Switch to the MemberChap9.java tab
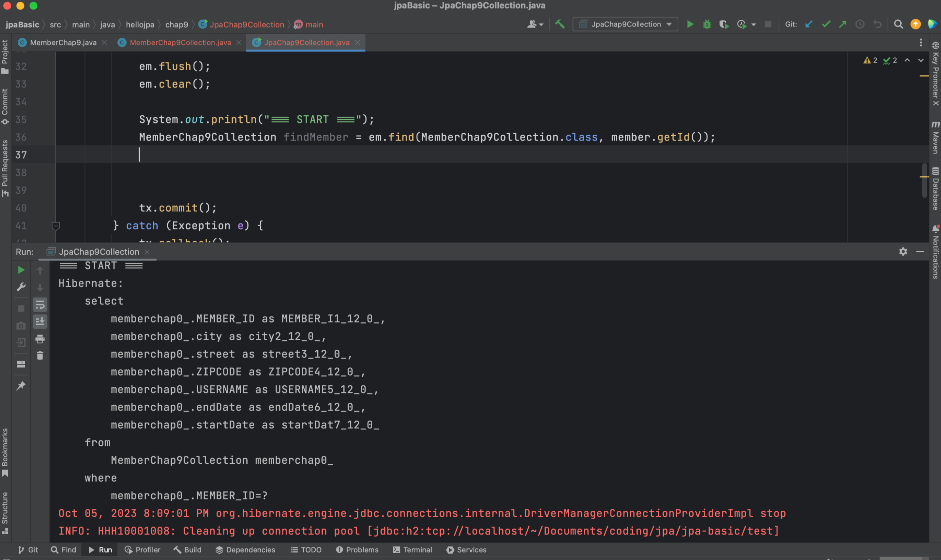The width and height of the screenshot is (941, 560). pyautogui.click(x=63, y=43)
